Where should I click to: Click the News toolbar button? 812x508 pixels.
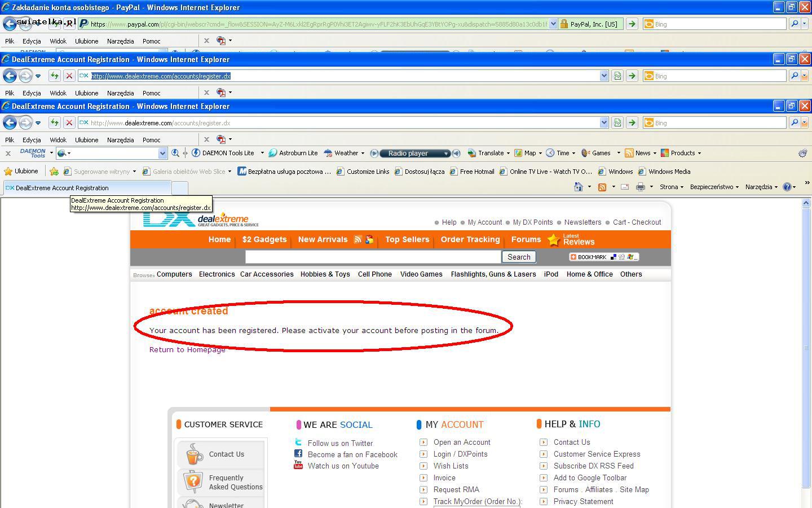638,153
